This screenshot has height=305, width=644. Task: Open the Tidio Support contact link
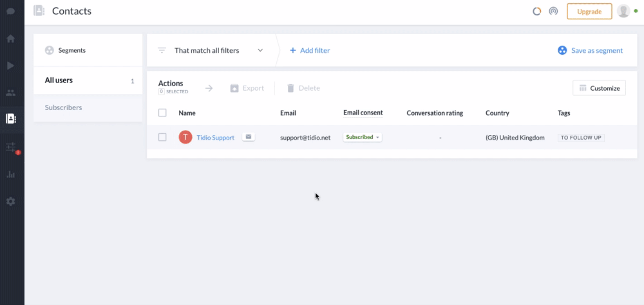click(215, 138)
